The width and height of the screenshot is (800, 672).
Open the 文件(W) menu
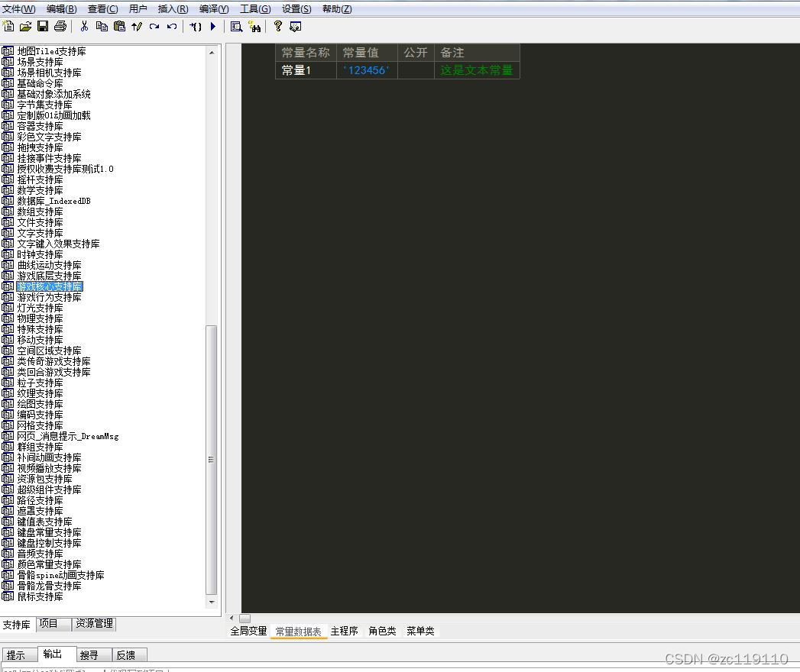point(19,9)
